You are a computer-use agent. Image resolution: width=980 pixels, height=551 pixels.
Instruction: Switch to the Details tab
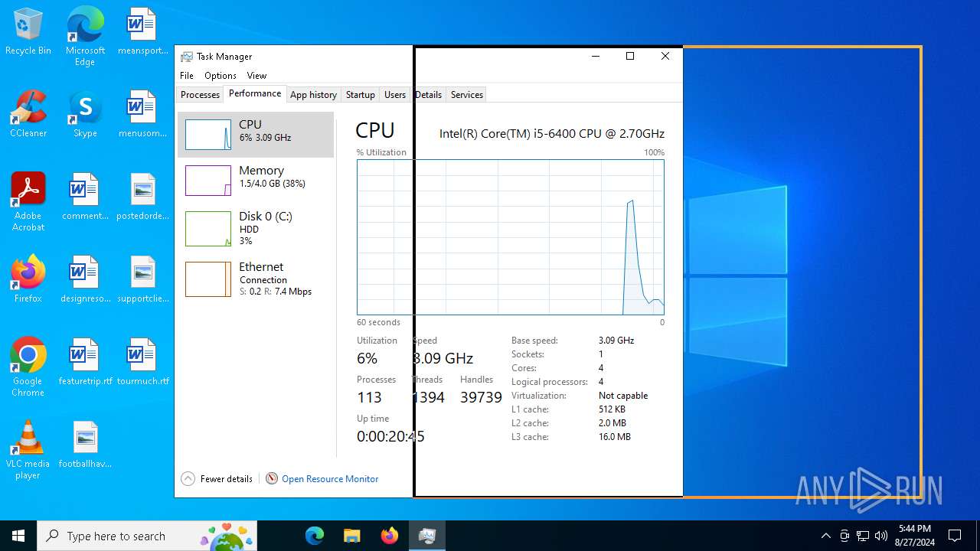(428, 95)
